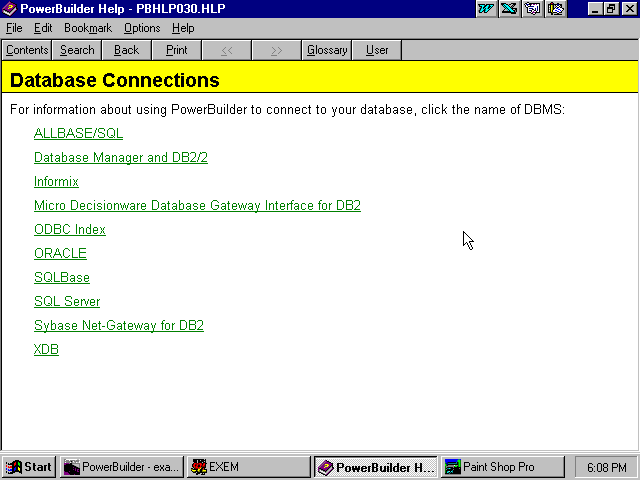Open the XDB help link
Viewport: 640px width, 480px height.
[x=47, y=349]
